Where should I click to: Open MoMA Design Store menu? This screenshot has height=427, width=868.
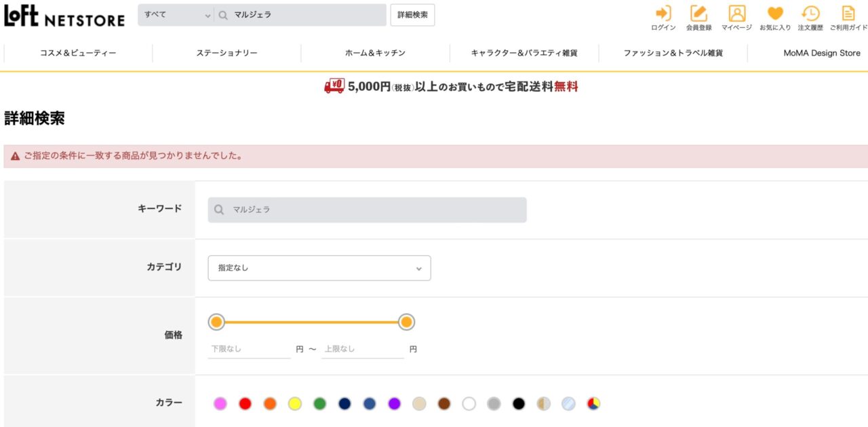822,53
